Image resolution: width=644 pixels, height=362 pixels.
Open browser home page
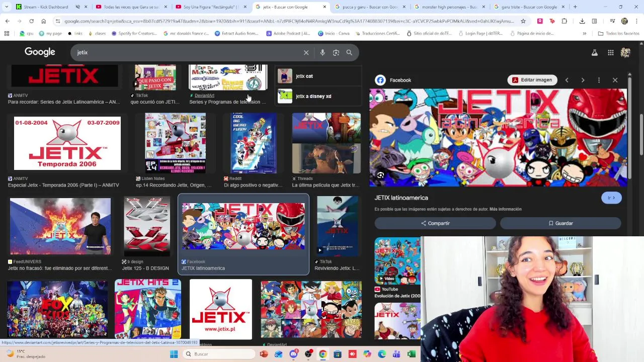pyautogui.click(x=44, y=21)
